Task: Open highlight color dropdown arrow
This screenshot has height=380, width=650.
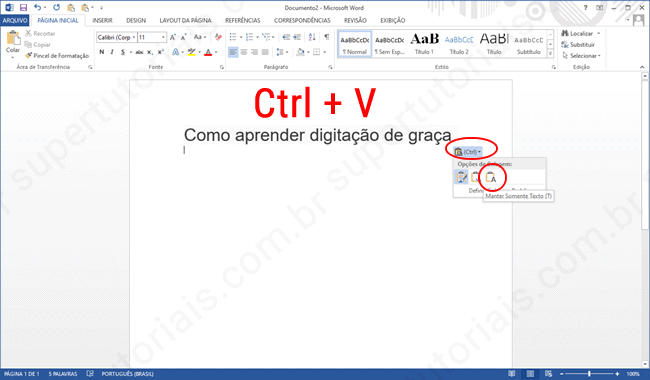Action: tap(199, 52)
